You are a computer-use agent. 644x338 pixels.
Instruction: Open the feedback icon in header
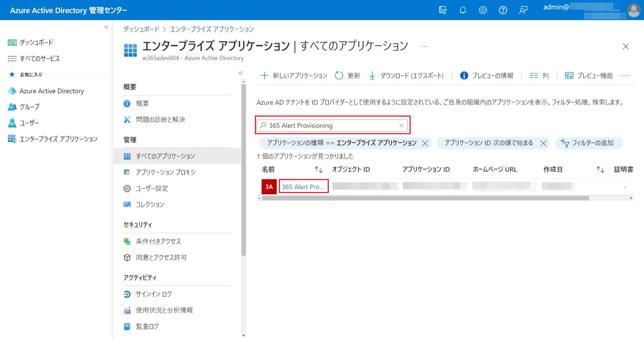[523, 10]
